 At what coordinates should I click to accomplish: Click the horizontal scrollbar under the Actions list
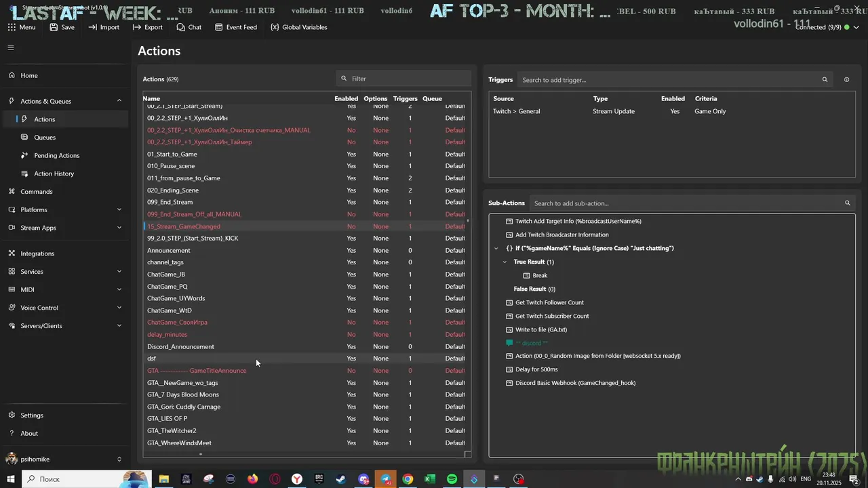point(200,454)
